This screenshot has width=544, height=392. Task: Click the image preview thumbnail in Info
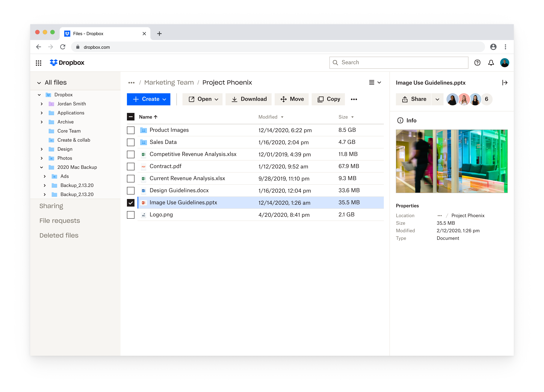(451, 161)
